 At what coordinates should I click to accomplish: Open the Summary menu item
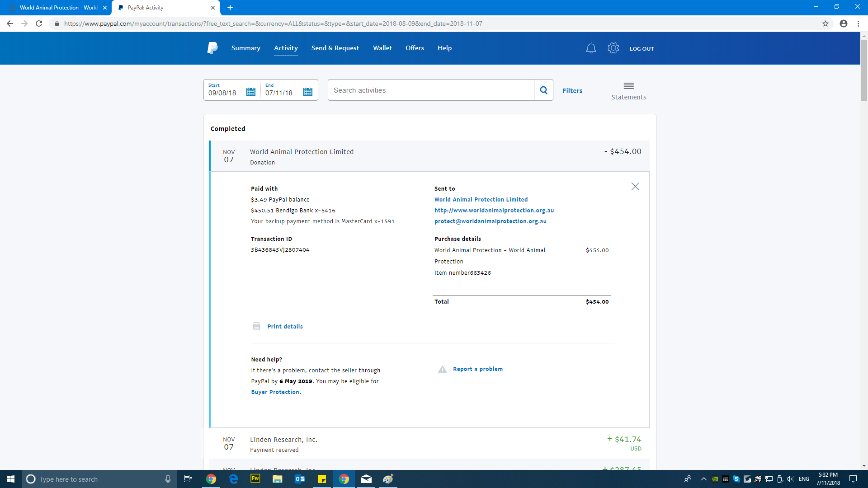(x=245, y=48)
